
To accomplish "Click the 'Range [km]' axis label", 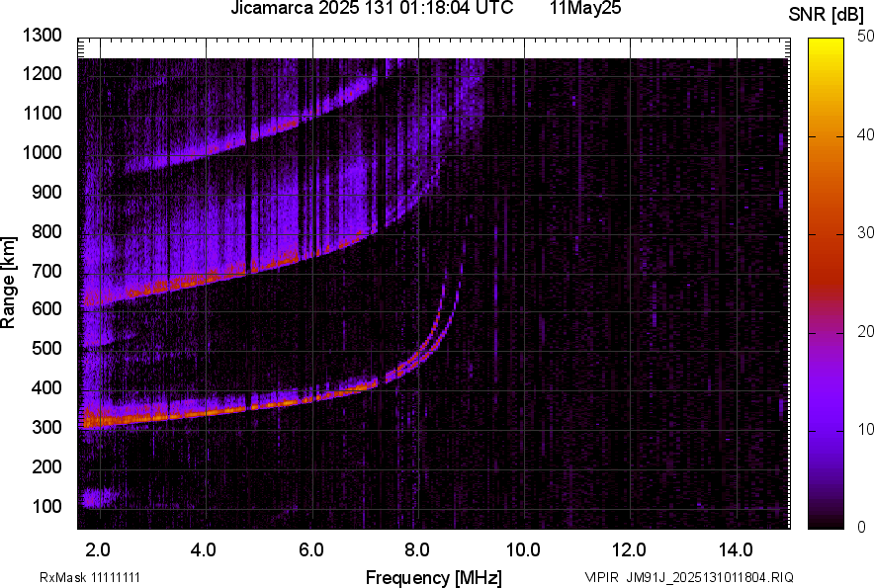I will point(8,283).
